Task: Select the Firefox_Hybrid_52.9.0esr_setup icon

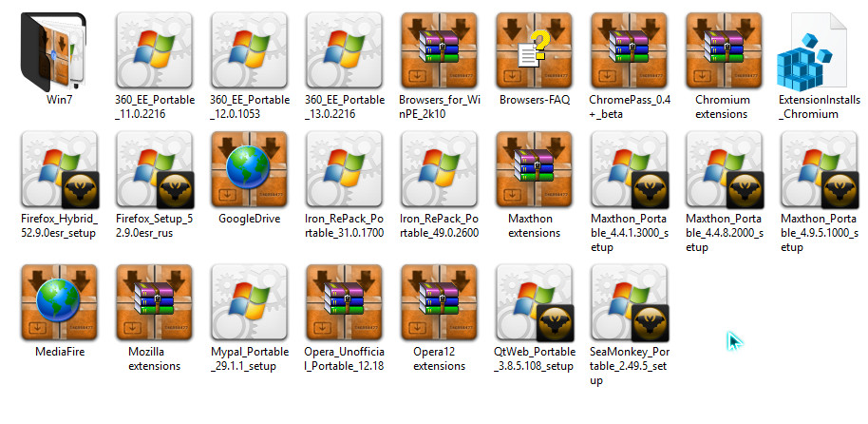Action: (59, 169)
